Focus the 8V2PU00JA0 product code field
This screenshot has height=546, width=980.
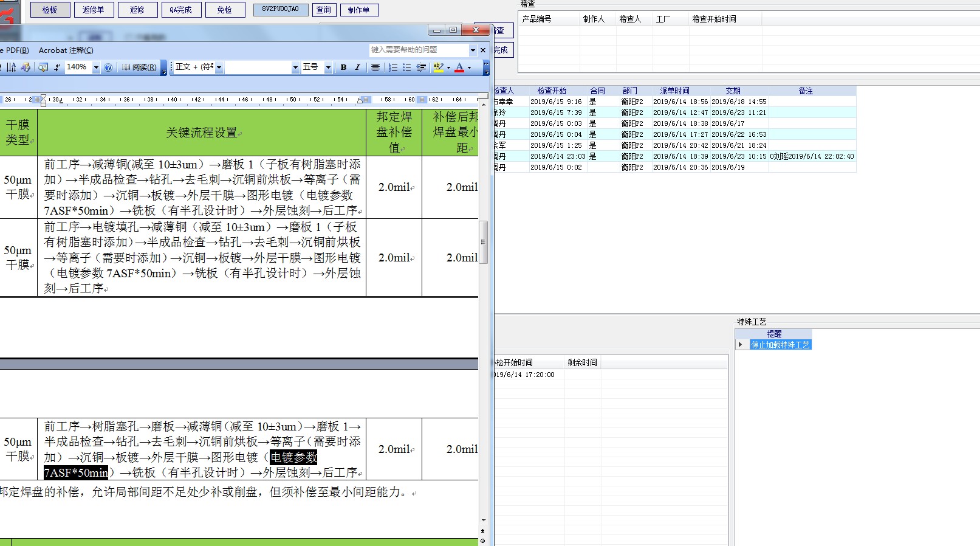pos(281,9)
